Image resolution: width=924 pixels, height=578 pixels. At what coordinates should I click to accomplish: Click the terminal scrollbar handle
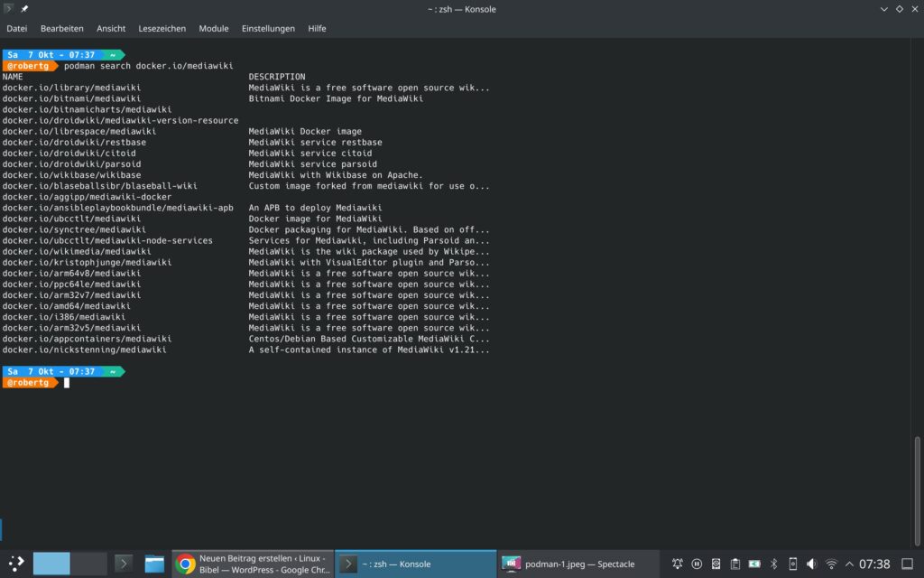[917, 490]
